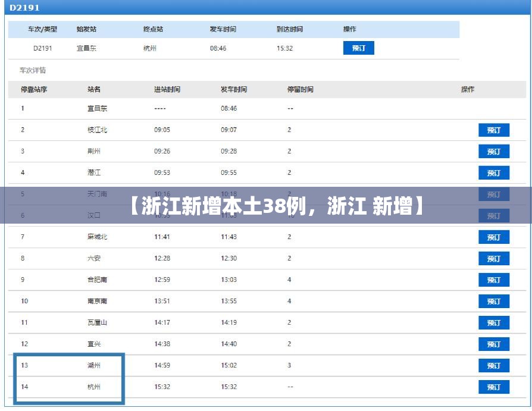Click the 站名 column header
This screenshot has height=411, width=532.
(x=93, y=90)
